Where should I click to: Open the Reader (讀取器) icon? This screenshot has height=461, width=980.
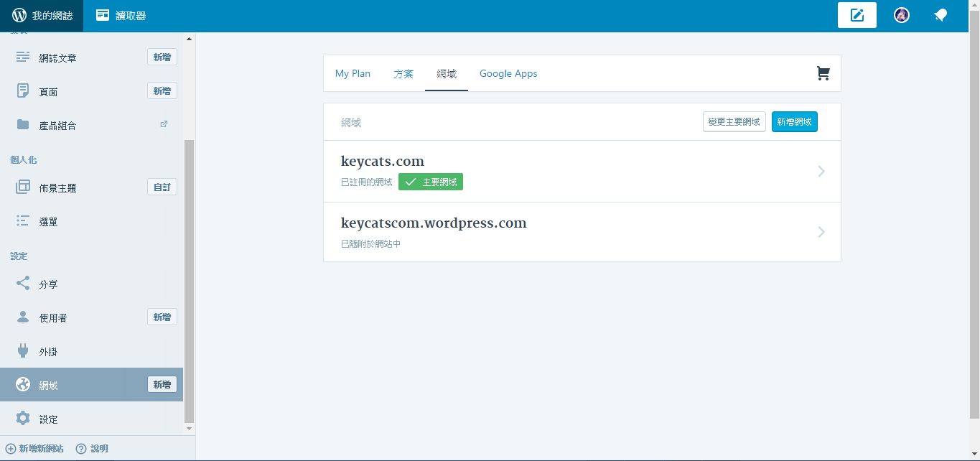[103, 15]
